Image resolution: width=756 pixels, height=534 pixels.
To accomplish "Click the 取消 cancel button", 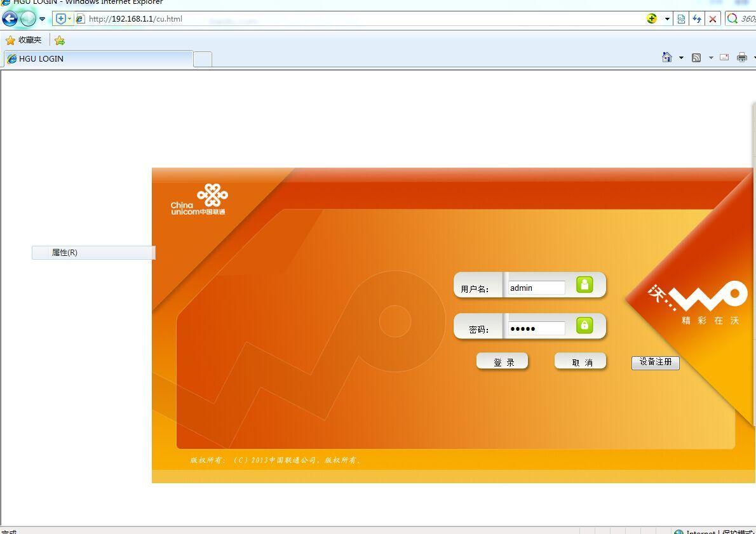I will (x=581, y=362).
